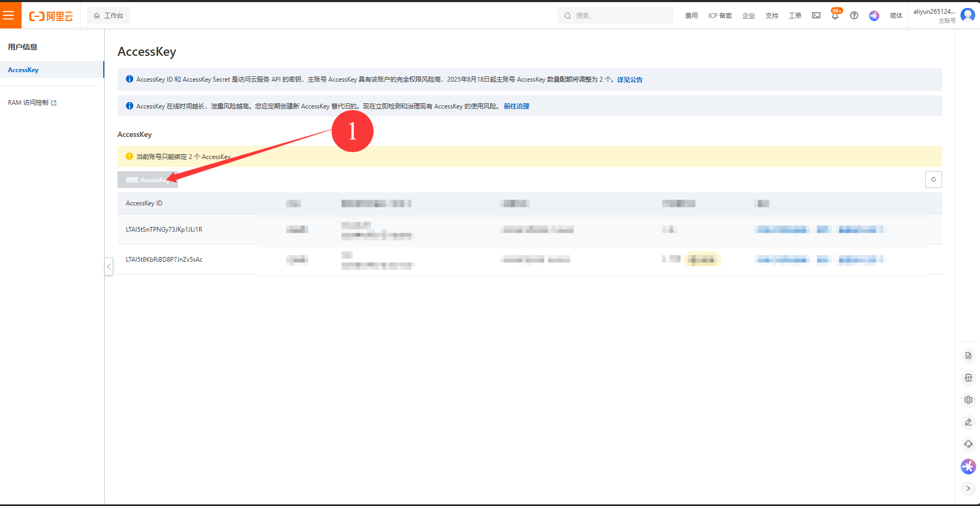Open RAM 访问控制 external link
980x506 pixels.
[x=32, y=103]
